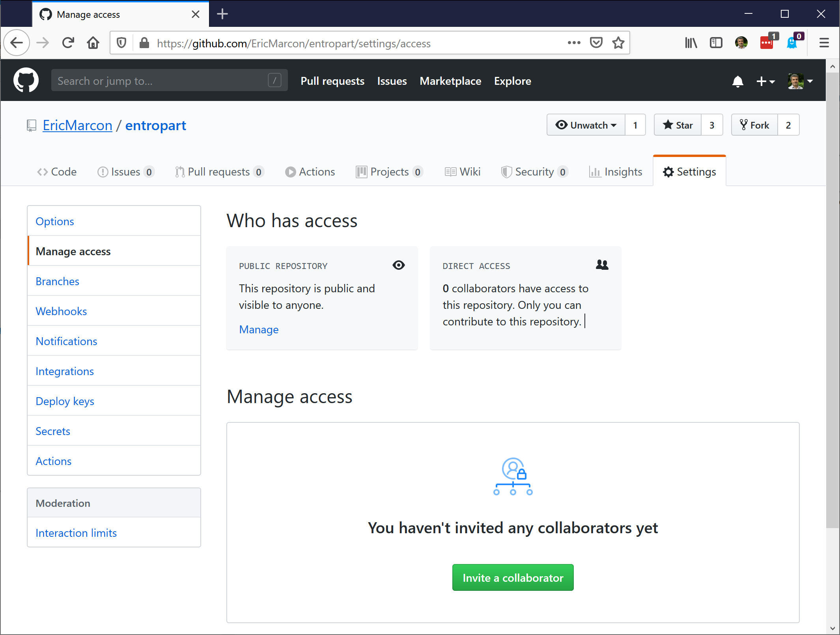This screenshot has width=840, height=635.
Task: Open the tracking protection shield icon
Action: click(121, 43)
